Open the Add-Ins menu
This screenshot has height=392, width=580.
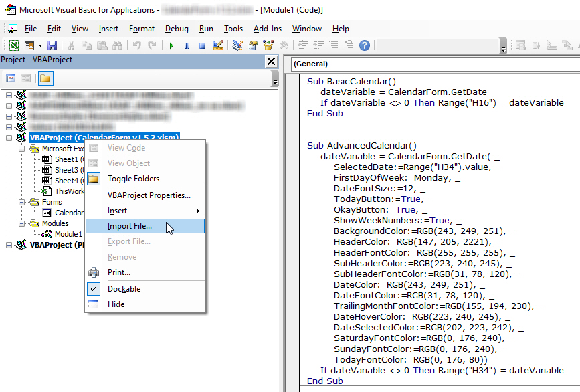(268, 29)
